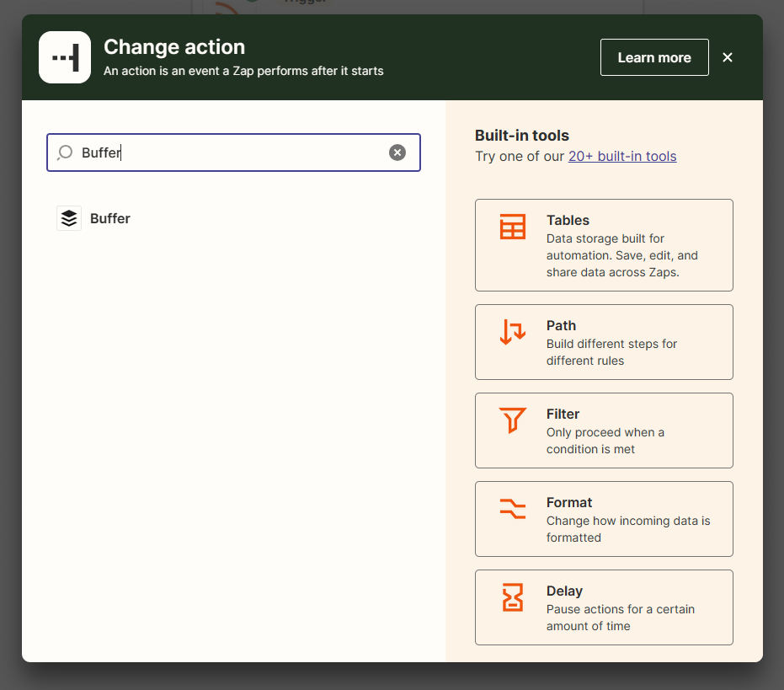Select the Format built-in tool card
Image resolution: width=784 pixels, height=690 pixels.
click(604, 519)
